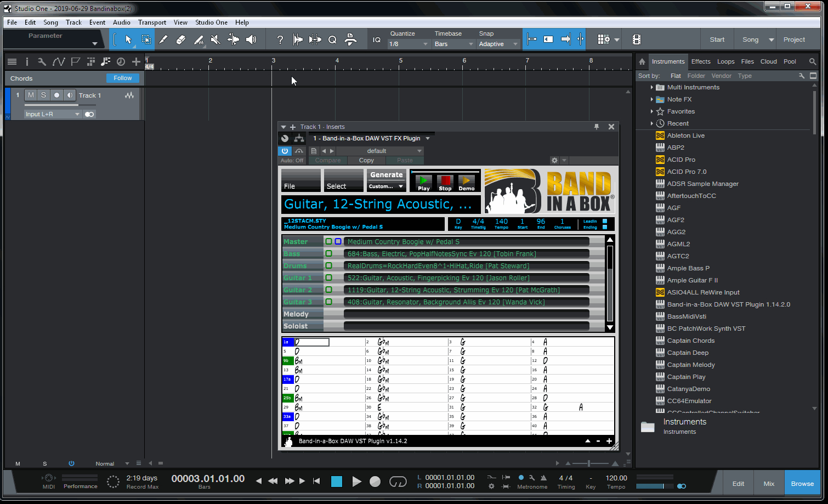
Task: Open the browser search magnifier
Action: pyautogui.click(x=813, y=61)
